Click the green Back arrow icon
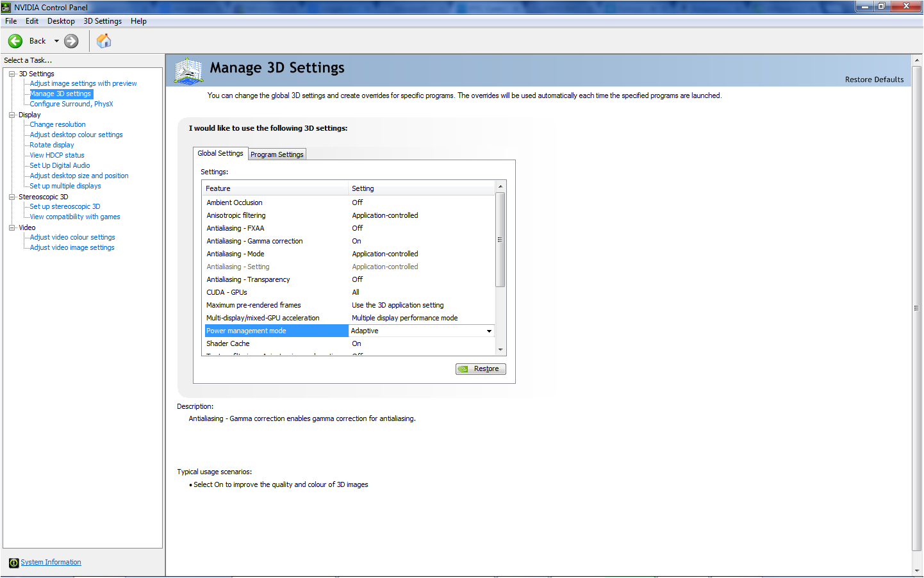924x578 pixels. click(x=15, y=41)
